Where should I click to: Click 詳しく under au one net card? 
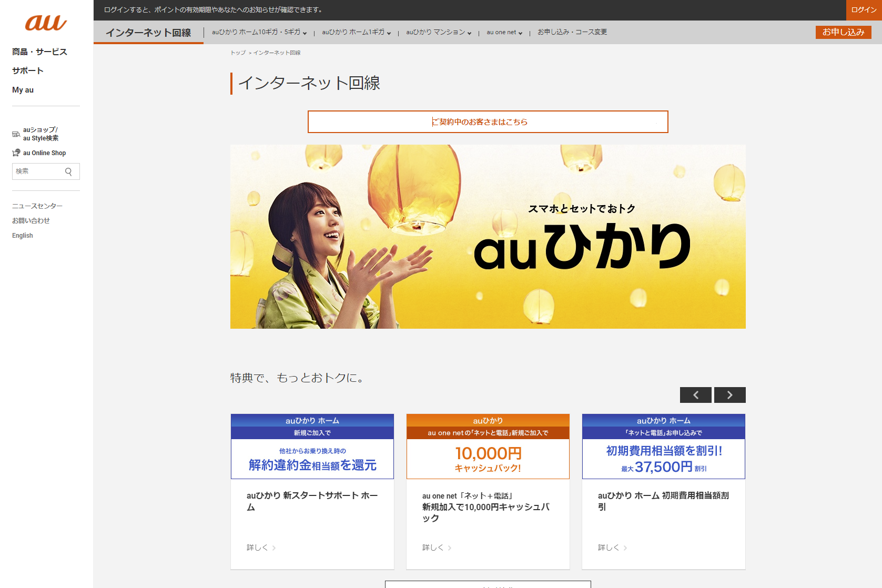coord(433,548)
